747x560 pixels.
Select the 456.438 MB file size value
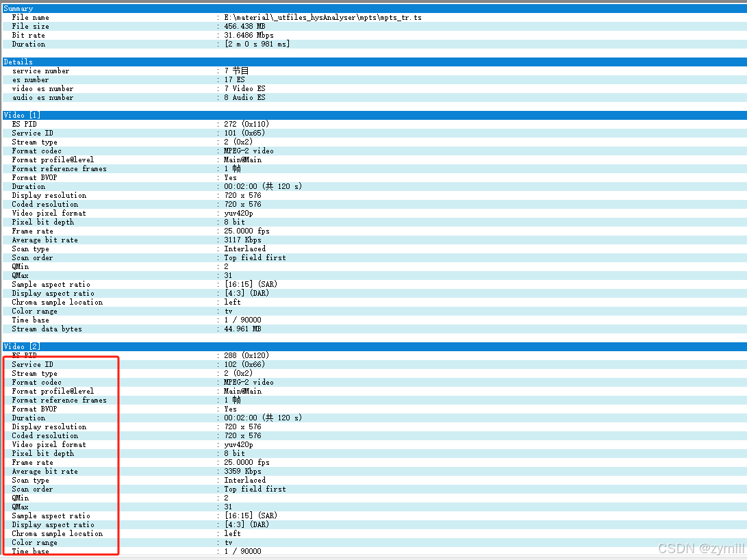coord(244,26)
